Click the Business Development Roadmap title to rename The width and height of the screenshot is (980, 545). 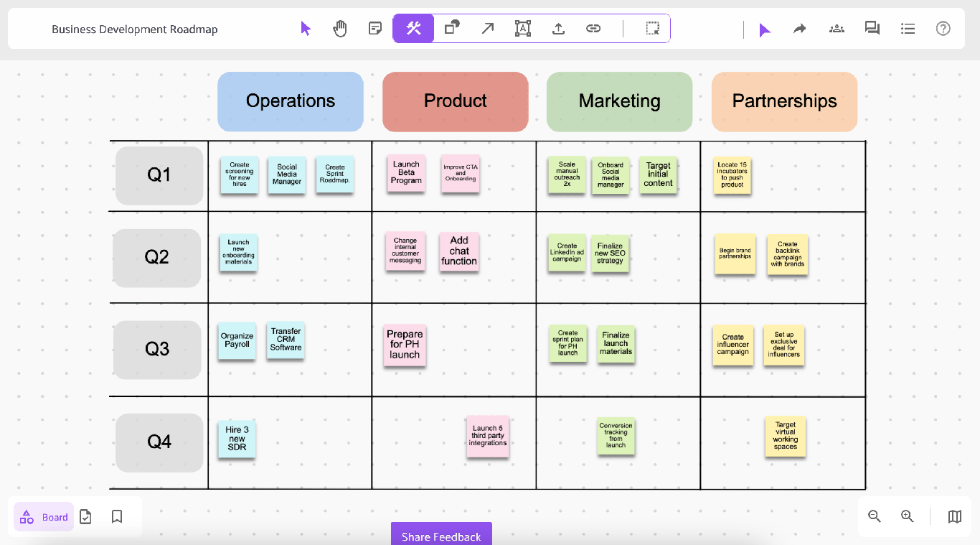[x=134, y=29]
